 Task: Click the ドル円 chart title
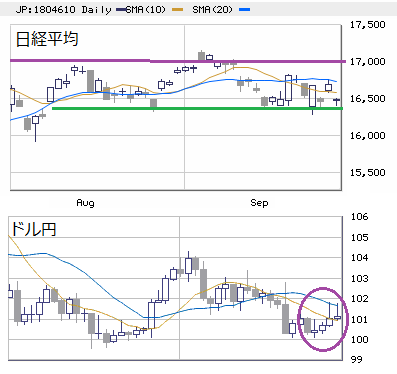click(33, 229)
